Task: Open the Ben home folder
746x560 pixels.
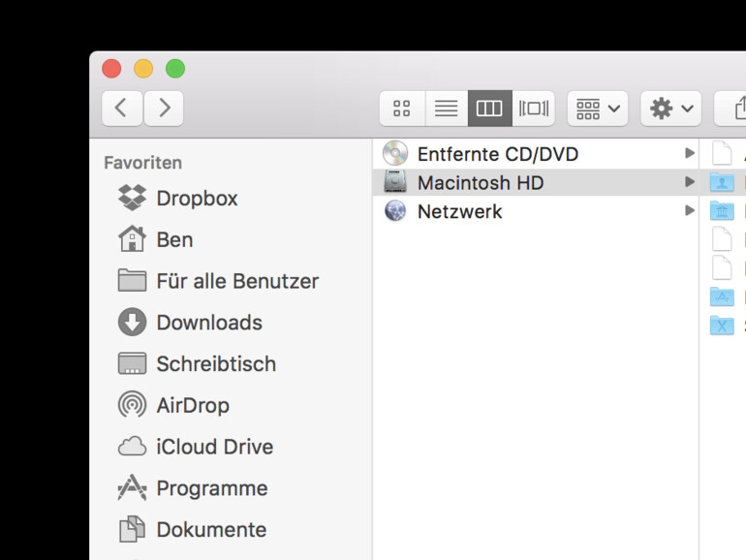Action: pyautogui.click(x=174, y=239)
